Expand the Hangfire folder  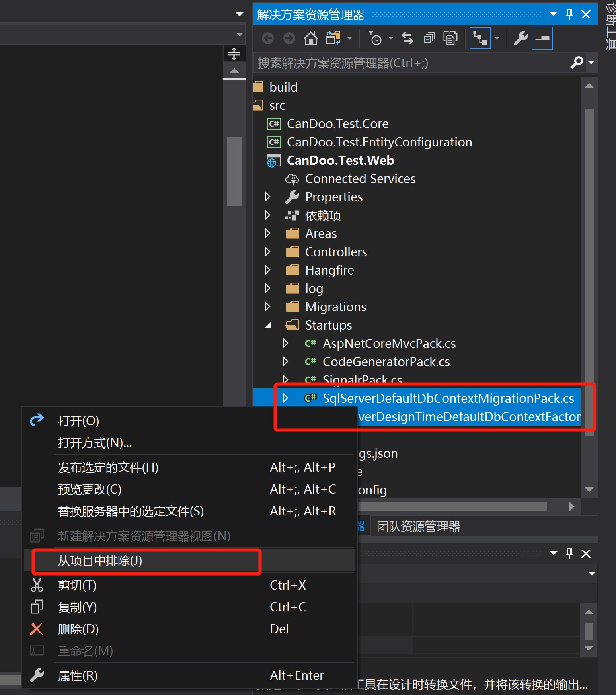[x=267, y=270]
